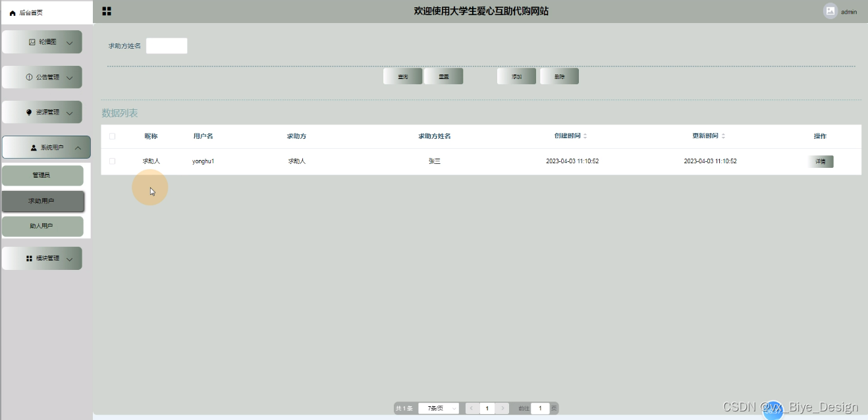
Task: Expand the 模块管理 sidebar menu
Action: tap(42, 258)
